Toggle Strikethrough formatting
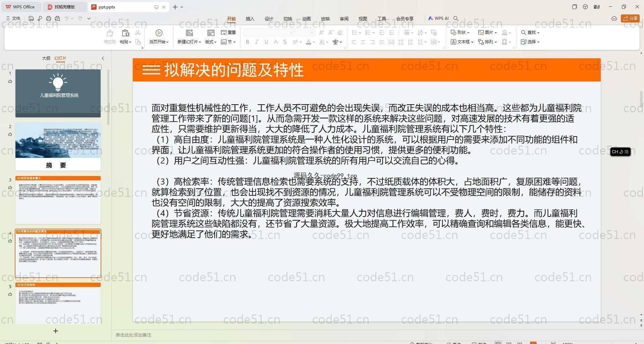This screenshot has width=644, height=344. point(275,42)
